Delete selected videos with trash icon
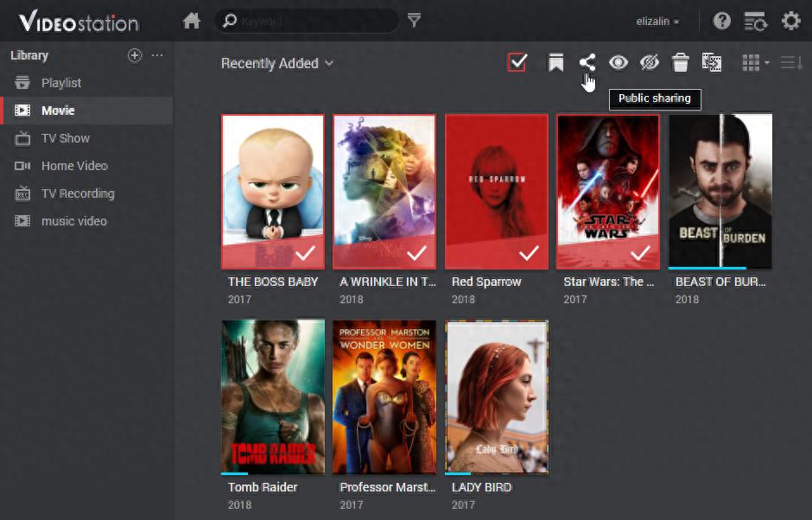Screen dimensions: 812x520 [x=680, y=63]
